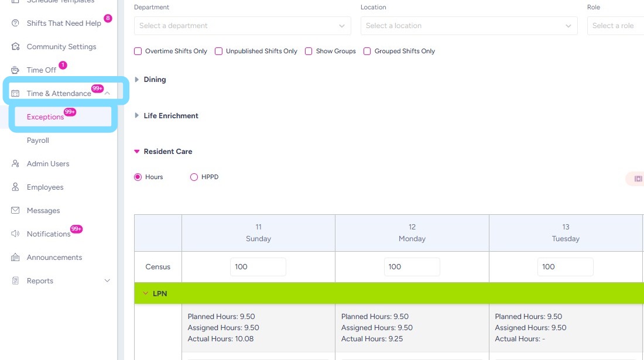Screen dimensions: 644x360
Task: Collapse the LPN row group
Action: pyautogui.click(x=145, y=294)
